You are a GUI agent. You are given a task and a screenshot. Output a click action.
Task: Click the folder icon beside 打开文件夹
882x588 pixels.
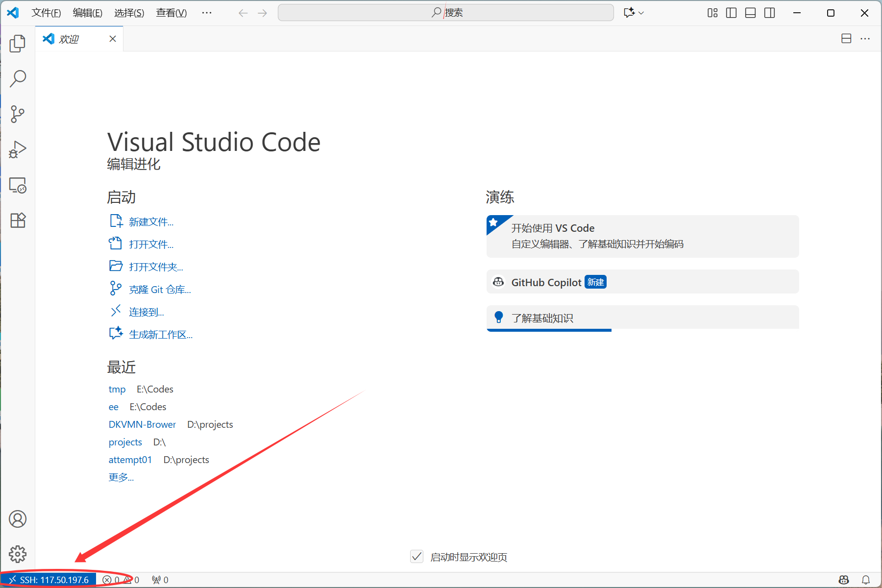(x=116, y=266)
